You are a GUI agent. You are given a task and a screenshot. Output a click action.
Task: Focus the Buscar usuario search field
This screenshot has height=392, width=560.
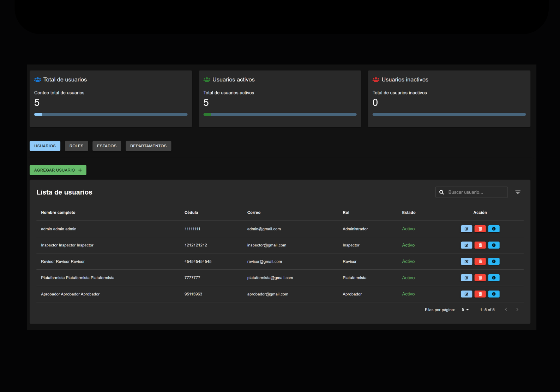coord(471,192)
